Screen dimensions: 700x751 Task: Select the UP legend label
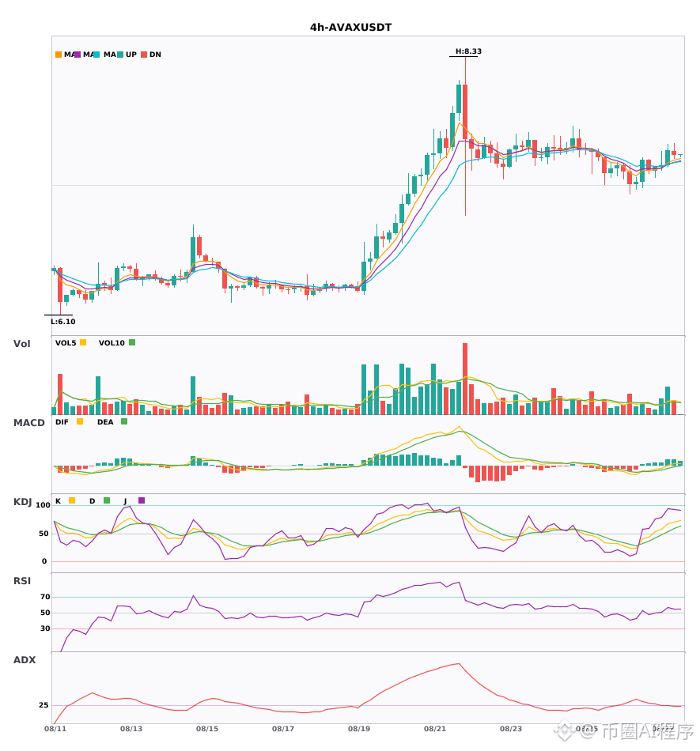pyautogui.click(x=131, y=55)
